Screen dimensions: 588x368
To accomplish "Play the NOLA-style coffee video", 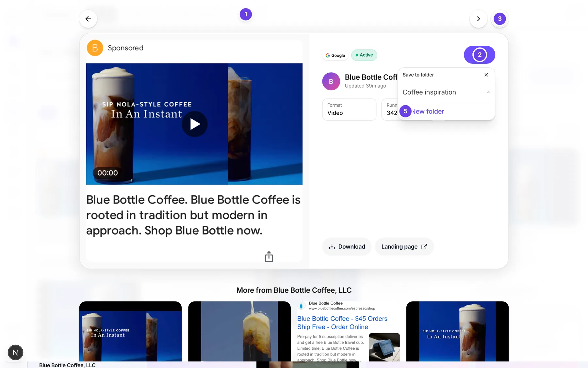I will click(195, 124).
